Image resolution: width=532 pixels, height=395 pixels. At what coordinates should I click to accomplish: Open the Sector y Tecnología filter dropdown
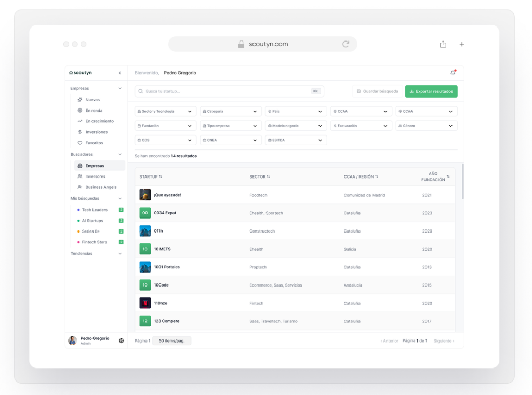pos(165,111)
